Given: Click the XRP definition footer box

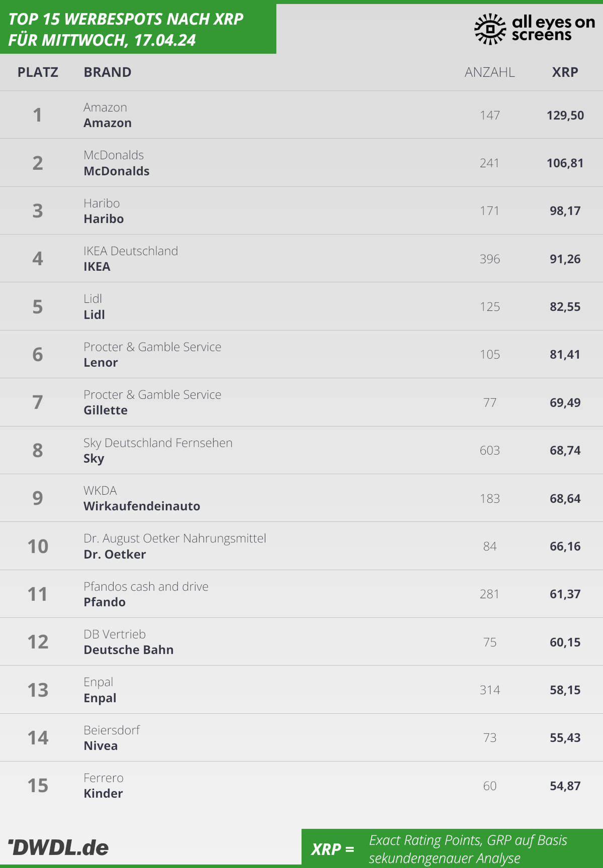Looking at the screenshot, I should point(452,848).
